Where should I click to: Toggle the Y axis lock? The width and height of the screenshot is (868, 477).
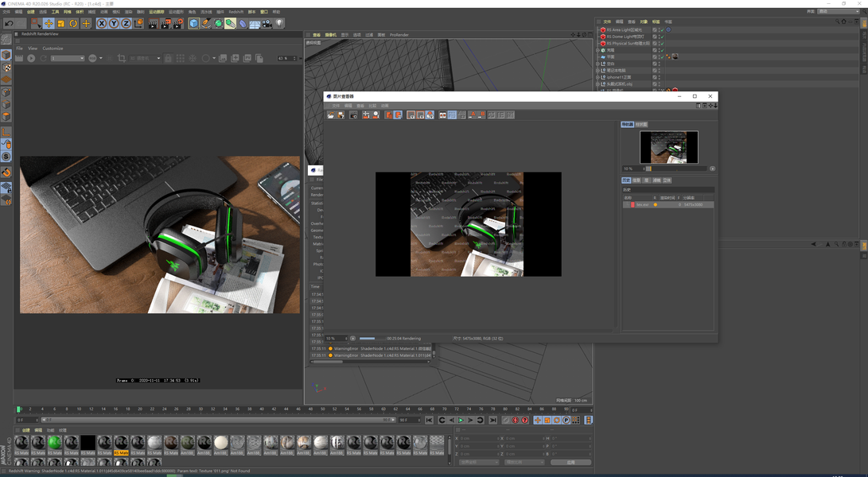pyautogui.click(x=114, y=23)
